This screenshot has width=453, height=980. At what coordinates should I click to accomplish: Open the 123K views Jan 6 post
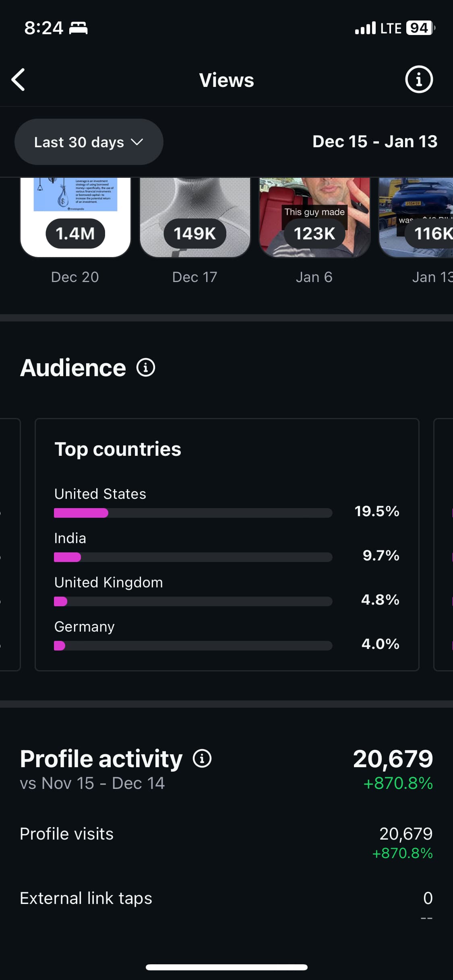(x=314, y=217)
